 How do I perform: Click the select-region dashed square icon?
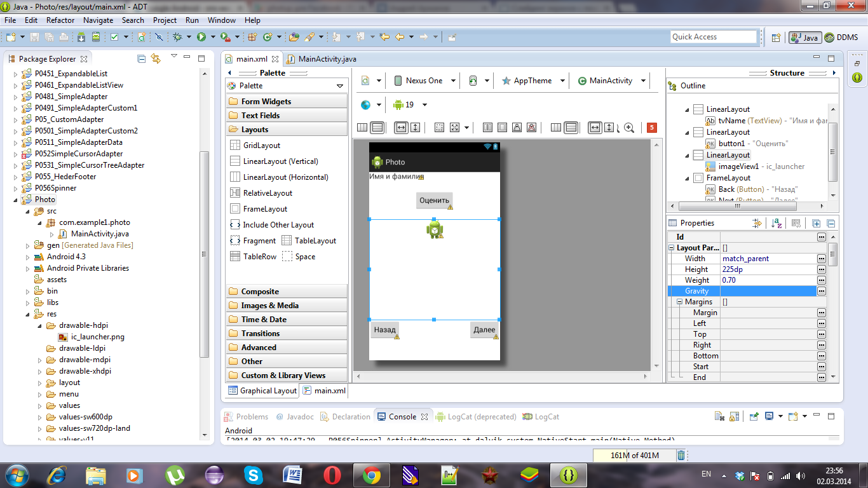click(x=439, y=128)
